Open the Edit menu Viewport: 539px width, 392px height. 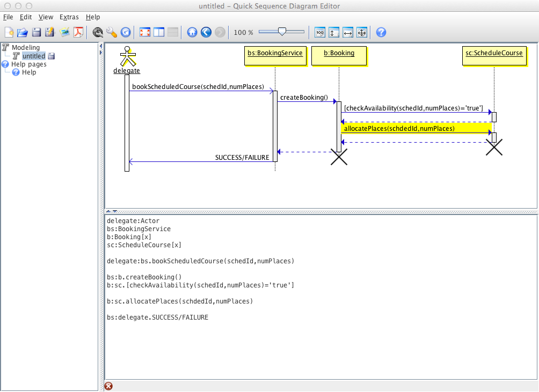click(x=26, y=17)
